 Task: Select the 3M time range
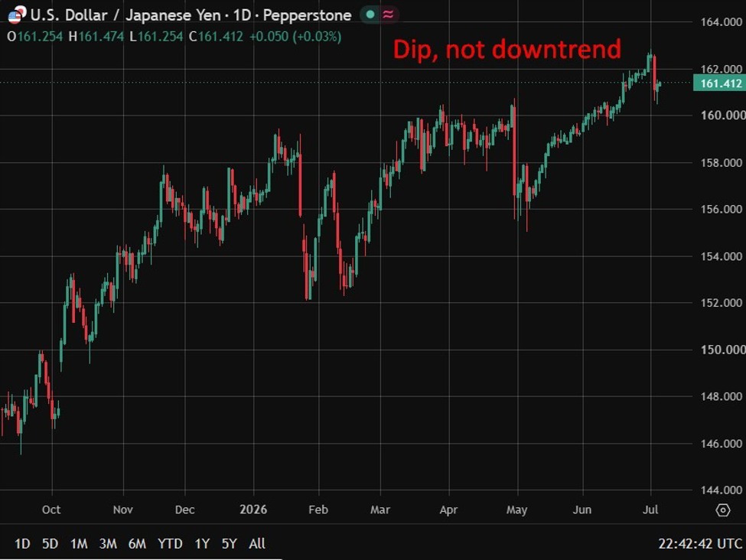[108, 543]
